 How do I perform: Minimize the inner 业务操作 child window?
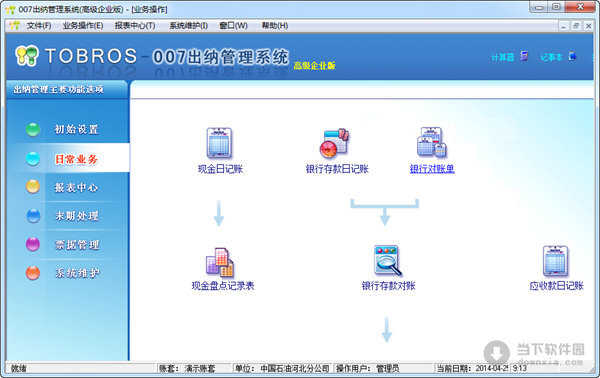tap(563, 26)
